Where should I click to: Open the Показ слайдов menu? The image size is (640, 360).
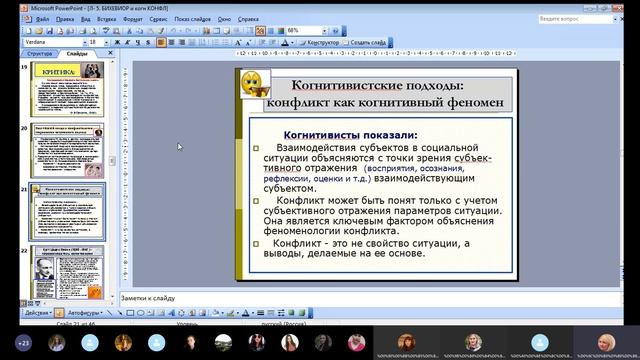pyautogui.click(x=192, y=19)
